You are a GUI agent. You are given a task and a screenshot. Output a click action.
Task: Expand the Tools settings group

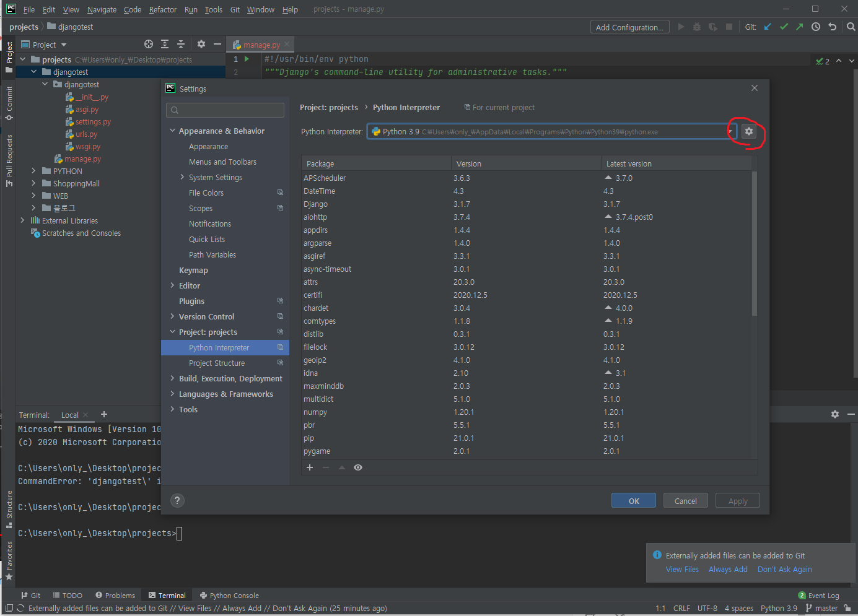pyautogui.click(x=173, y=409)
